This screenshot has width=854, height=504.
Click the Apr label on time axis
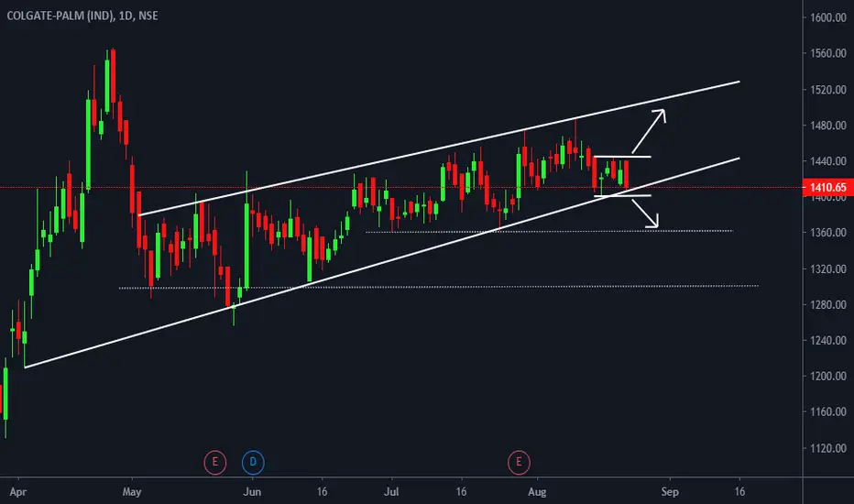pos(18,491)
